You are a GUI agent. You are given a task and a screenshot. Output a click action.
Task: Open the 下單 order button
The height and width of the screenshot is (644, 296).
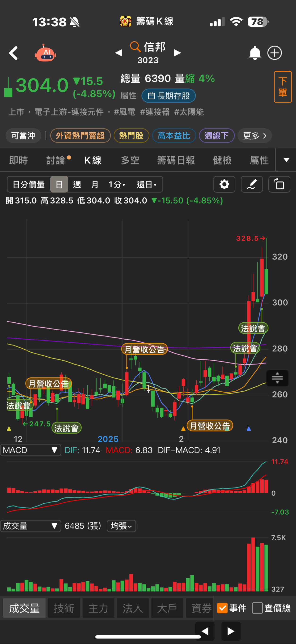tap(283, 87)
